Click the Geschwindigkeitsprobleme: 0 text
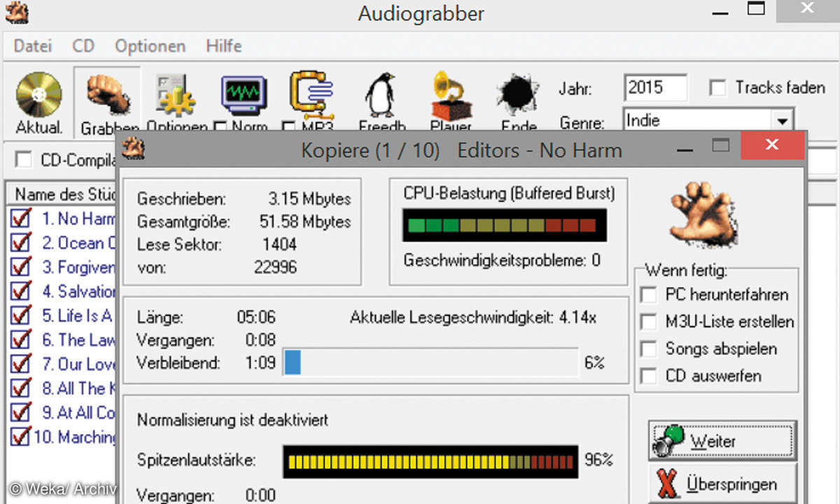 pos(502,260)
